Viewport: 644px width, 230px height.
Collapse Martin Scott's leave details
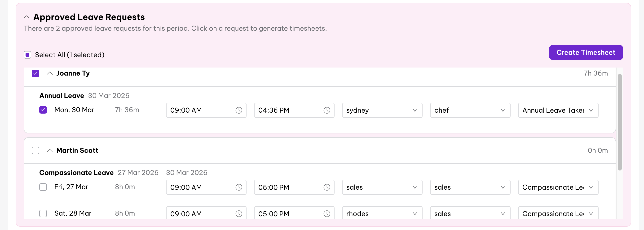(x=49, y=150)
